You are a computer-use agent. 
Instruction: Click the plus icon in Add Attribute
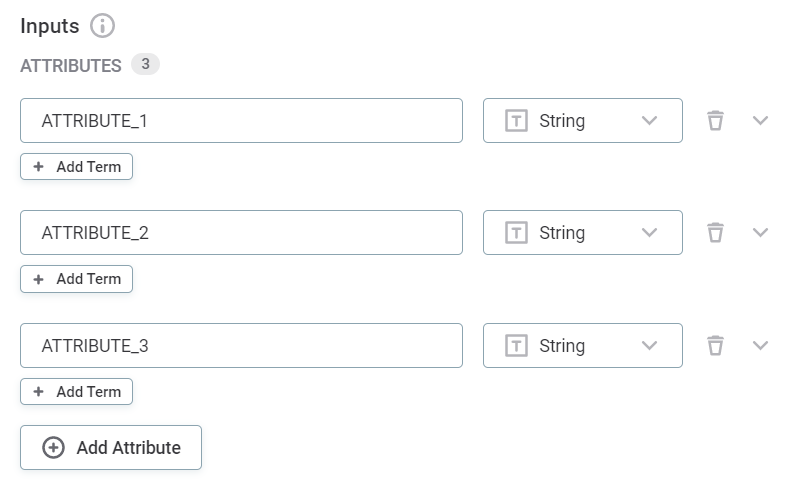pyautogui.click(x=53, y=448)
